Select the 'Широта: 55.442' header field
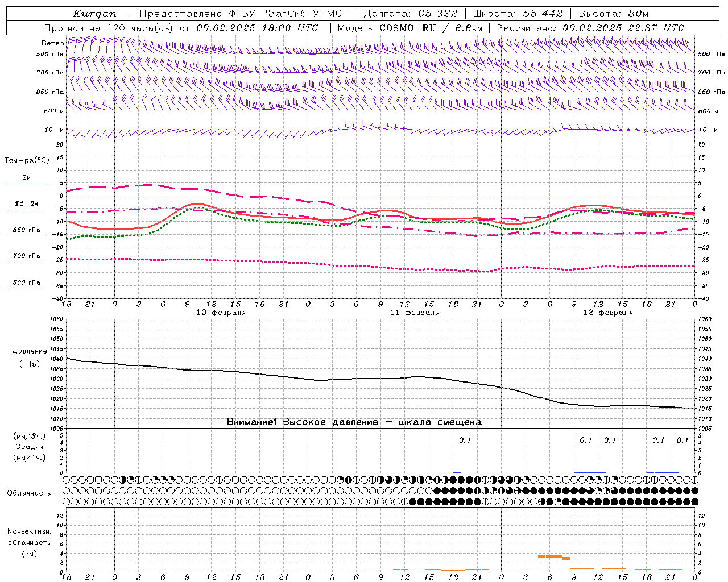Viewport: 728px width, 582px height. point(518,14)
